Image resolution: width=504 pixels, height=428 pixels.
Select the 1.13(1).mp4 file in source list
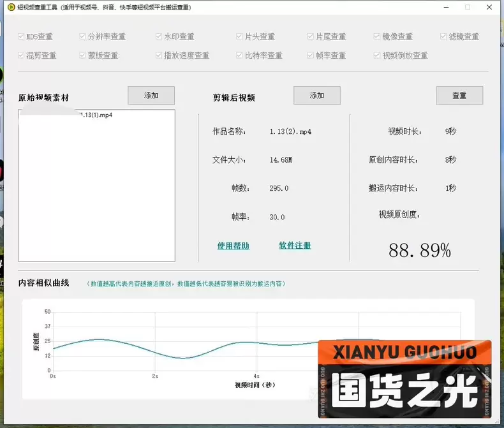96,115
